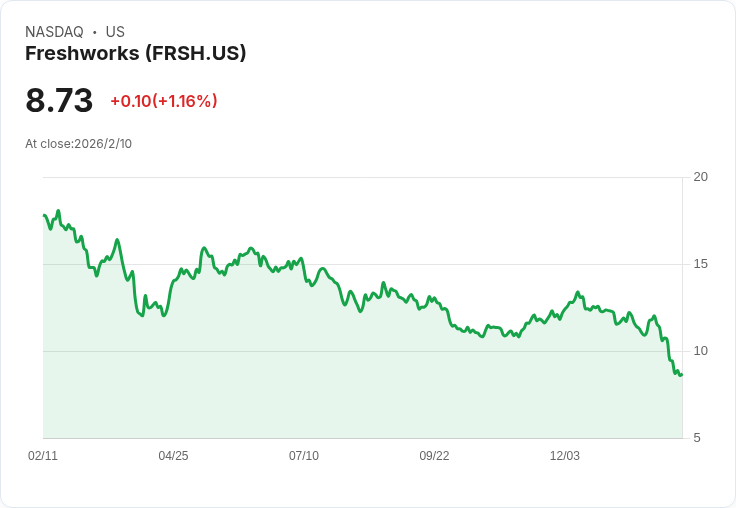Click the top gridline at the 20 level

(x=360, y=178)
